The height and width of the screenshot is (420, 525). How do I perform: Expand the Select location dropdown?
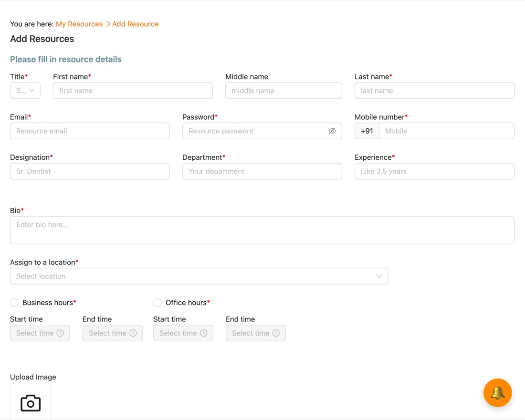(199, 276)
